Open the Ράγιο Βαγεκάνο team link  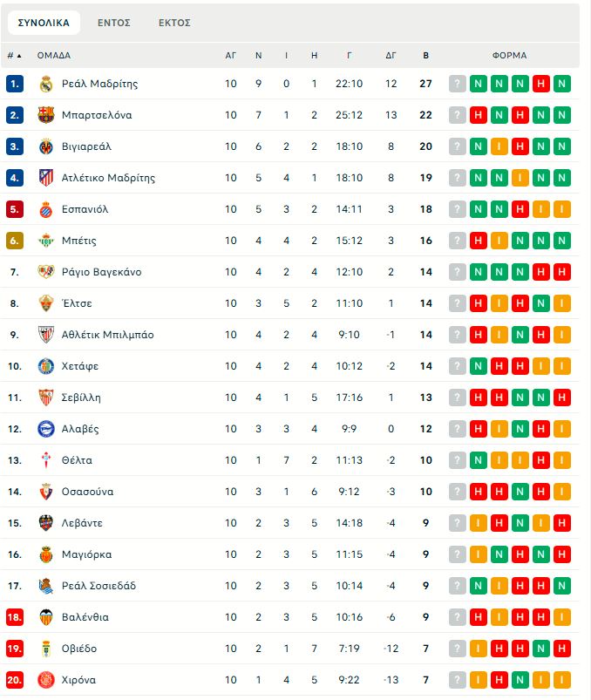[101, 272]
